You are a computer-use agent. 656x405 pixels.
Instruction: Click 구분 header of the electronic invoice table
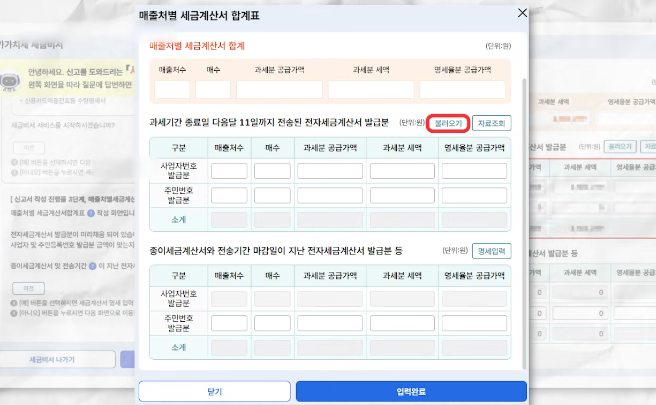click(179, 148)
